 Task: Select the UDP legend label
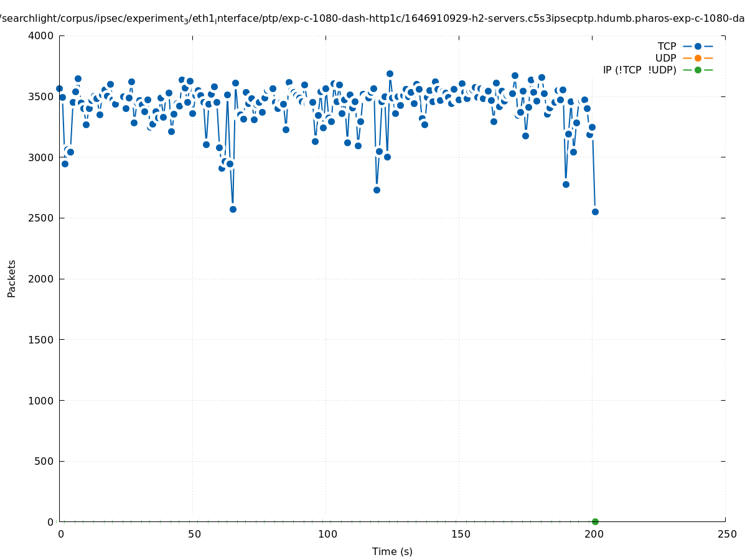[665, 58]
